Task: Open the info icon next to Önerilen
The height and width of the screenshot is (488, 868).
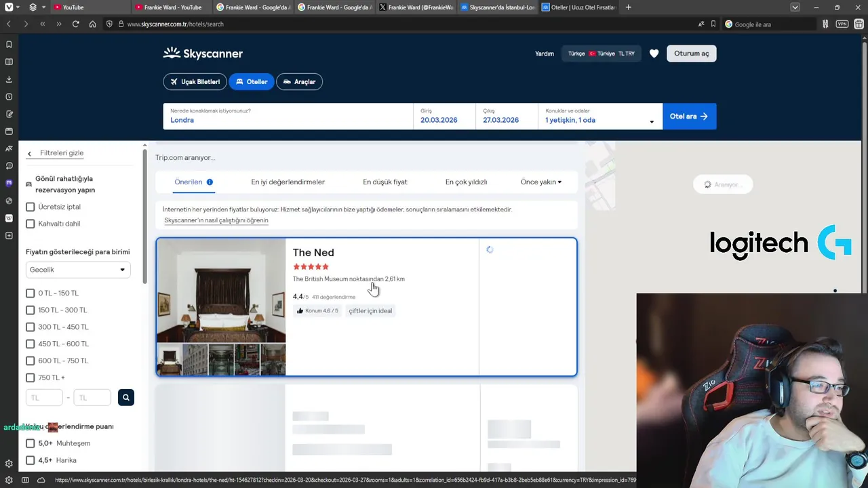Action: [x=210, y=182]
